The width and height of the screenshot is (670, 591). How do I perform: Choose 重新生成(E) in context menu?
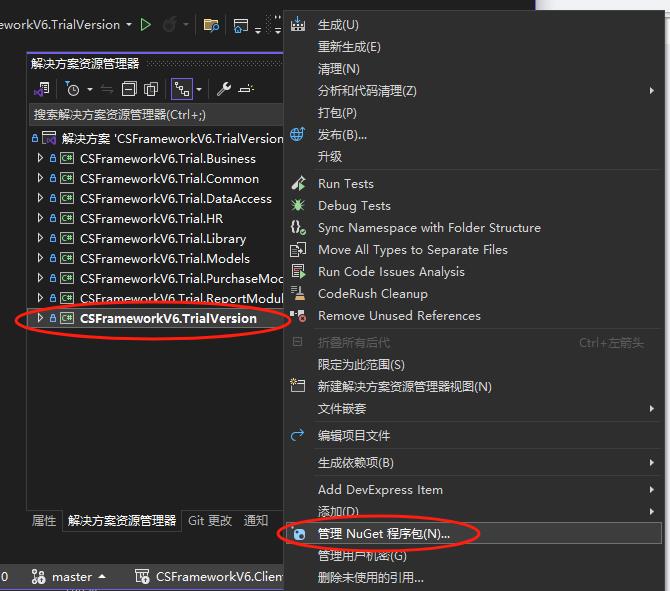[473, 47]
